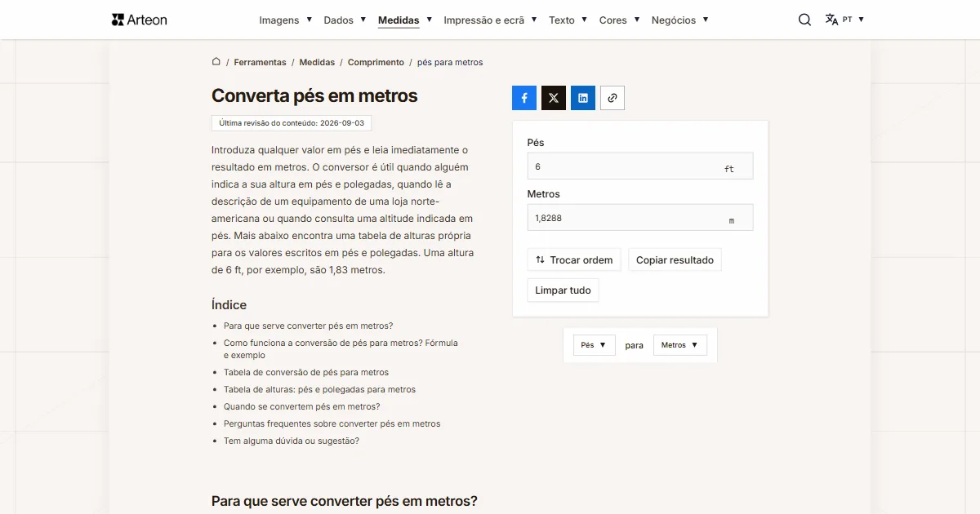This screenshot has height=514, width=980.
Task: Open the Pés source unit dropdown
Action: click(x=595, y=345)
